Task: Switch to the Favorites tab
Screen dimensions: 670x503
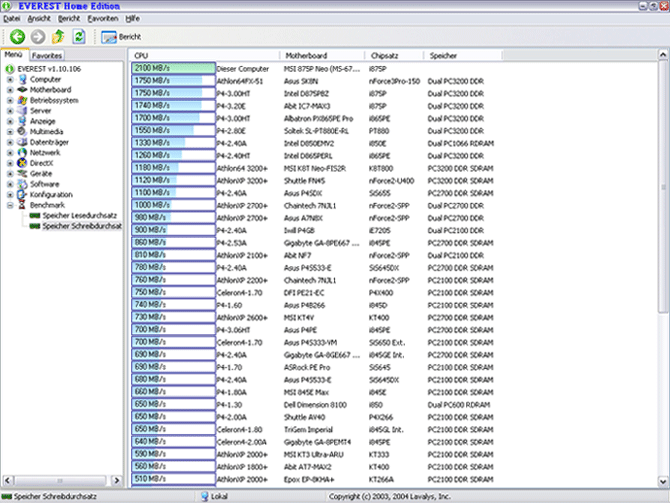Action: click(47, 56)
